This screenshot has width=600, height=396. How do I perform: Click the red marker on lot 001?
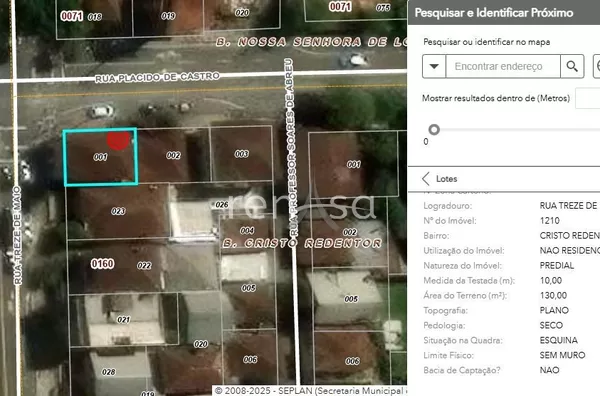[x=118, y=140]
